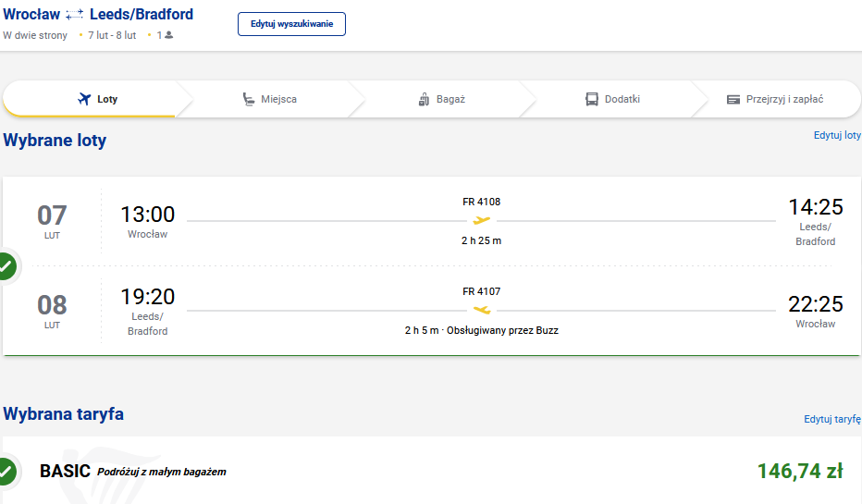Click the Edytuj taryfę link
The image size is (862, 504).
click(x=832, y=419)
